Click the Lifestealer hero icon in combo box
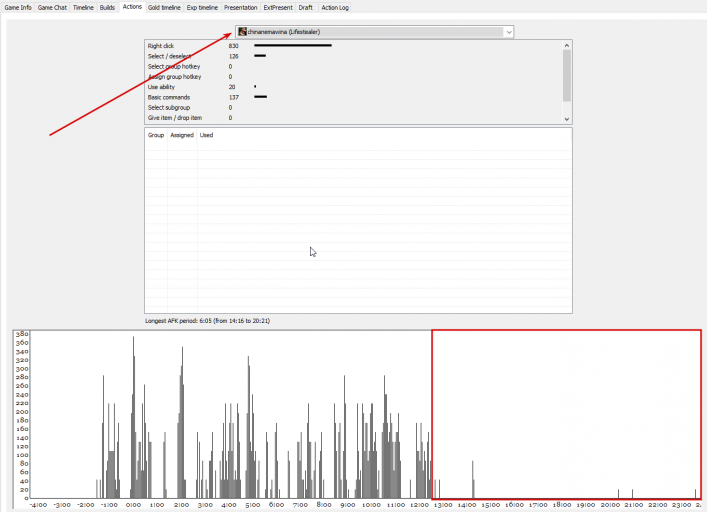 [243, 32]
